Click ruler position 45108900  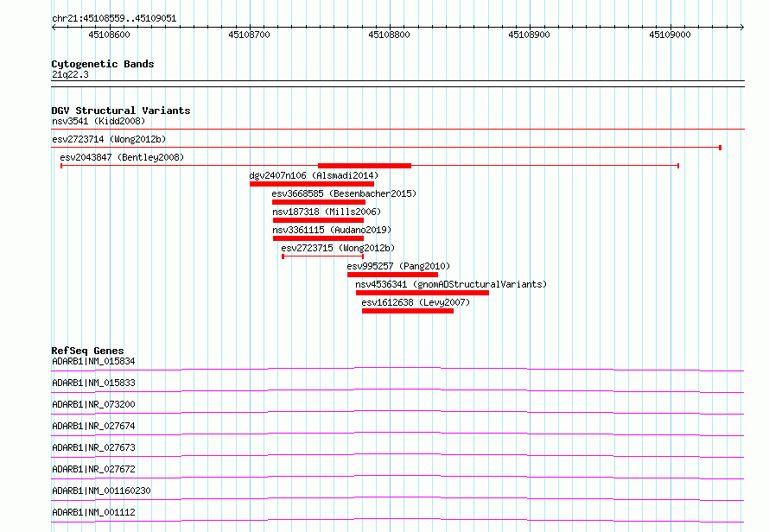pos(529,35)
